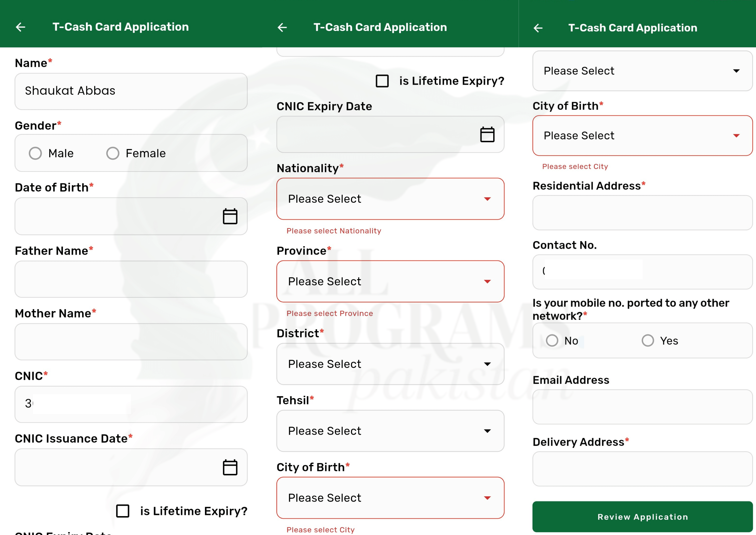Click back arrow in first screen header
This screenshot has width=756, height=535.
pos(20,27)
